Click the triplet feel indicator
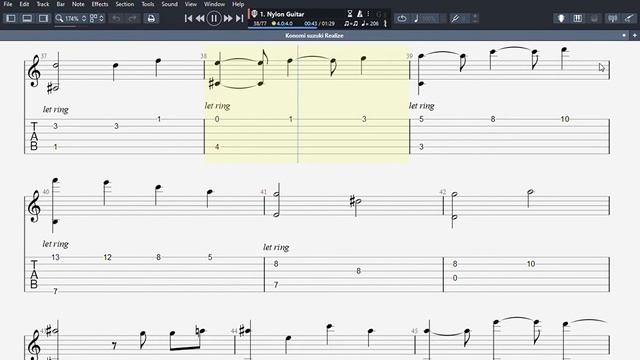 [x=351, y=24]
